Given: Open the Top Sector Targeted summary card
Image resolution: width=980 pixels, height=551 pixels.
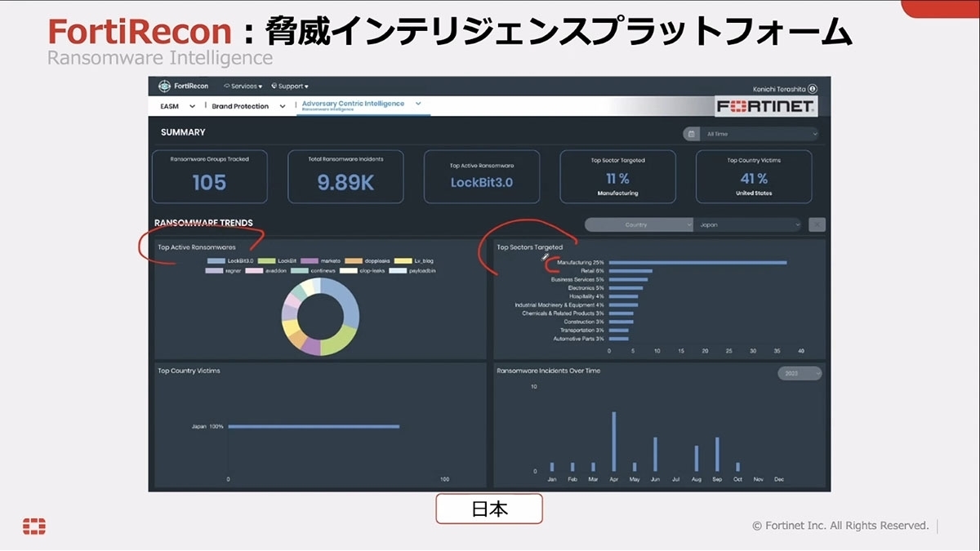Looking at the screenshot, I should click(617, 176).
